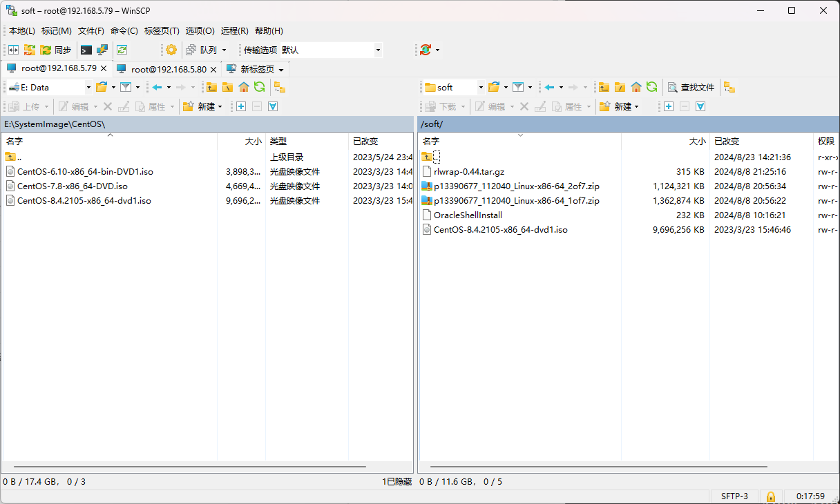
Task: Select OracleShellInstall file
Action: pos(468,215)
